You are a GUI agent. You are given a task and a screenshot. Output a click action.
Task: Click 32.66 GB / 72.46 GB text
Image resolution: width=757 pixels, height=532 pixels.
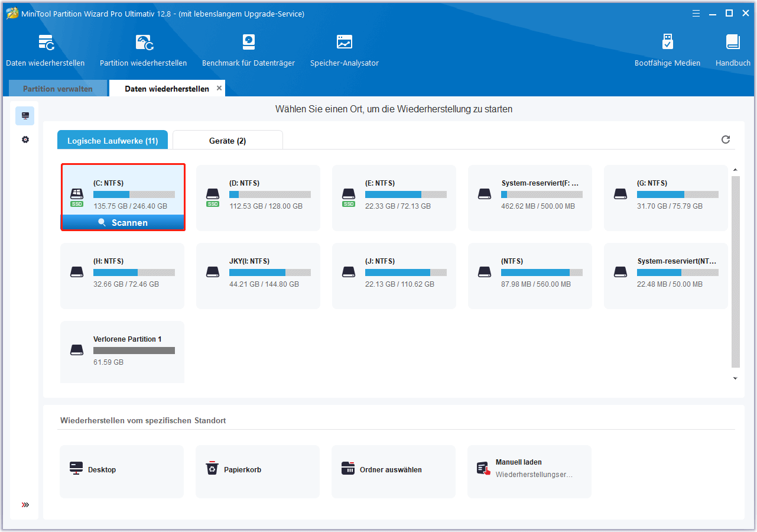126,284
